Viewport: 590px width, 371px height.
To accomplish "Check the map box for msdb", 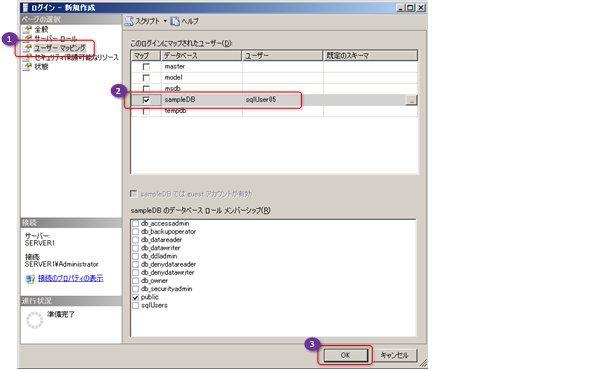I will click(146, 88).
